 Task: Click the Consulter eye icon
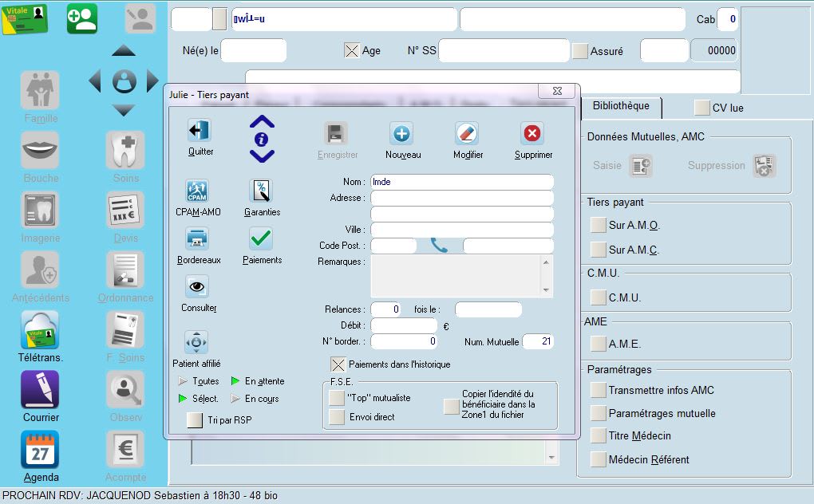pos(197,286)
